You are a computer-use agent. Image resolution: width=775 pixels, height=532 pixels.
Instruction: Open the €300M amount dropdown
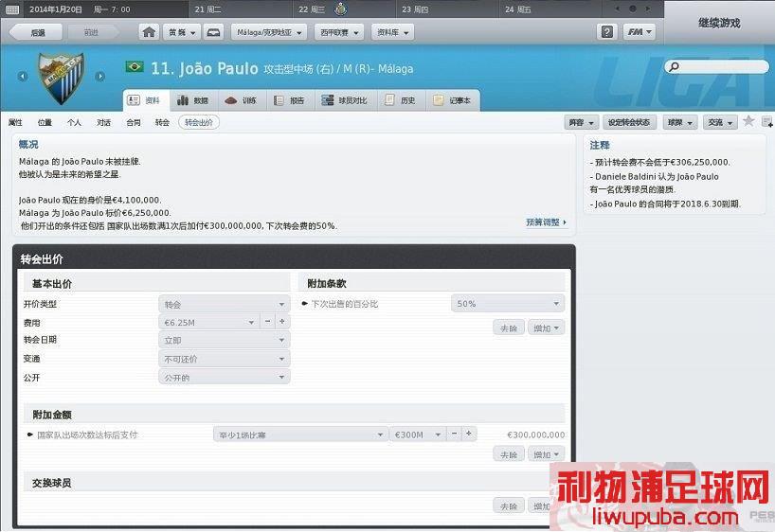(x=418, y=434)
